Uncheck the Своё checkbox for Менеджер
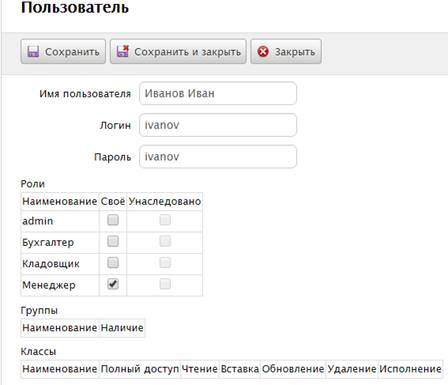Screen dimensions: 448x385 pos(113,284)
